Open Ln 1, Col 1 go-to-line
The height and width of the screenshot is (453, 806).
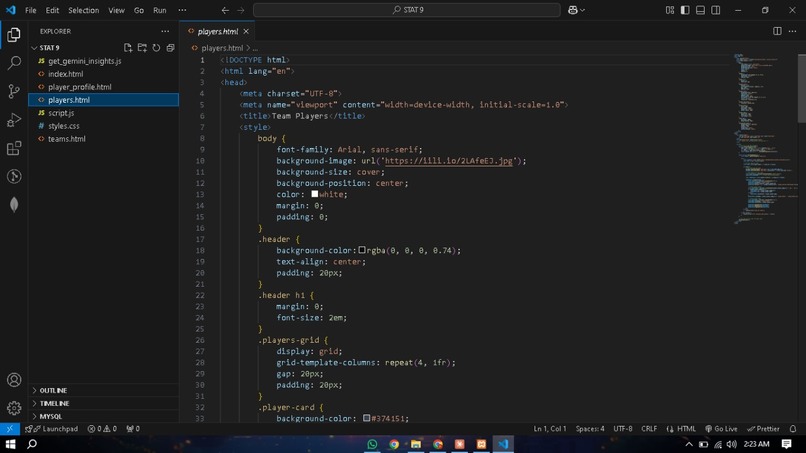(x=549, y=429)
